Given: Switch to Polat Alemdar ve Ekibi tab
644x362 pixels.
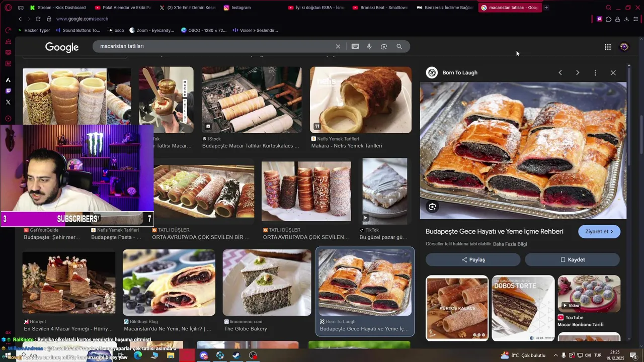Looking at the screenshot, I should tap(123, 8).
